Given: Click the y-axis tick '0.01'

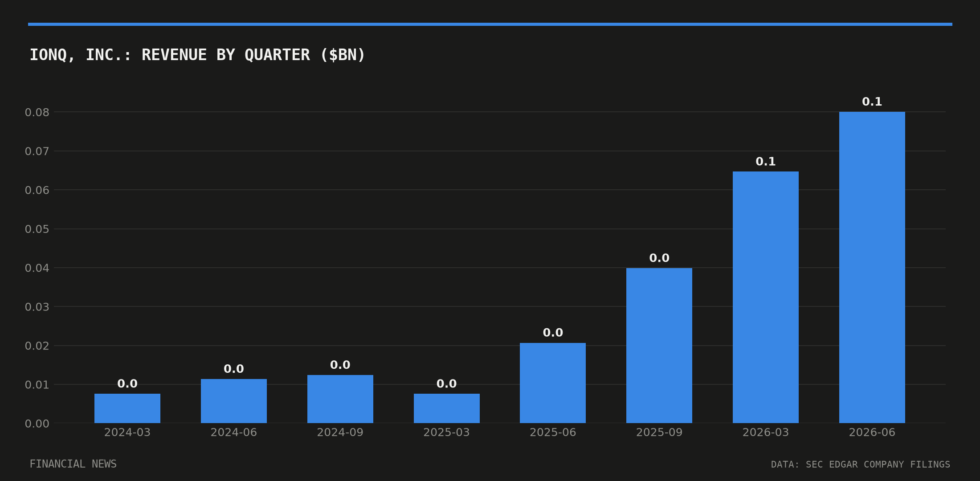Looking at the screenshot, I should [x=37, y=385].
